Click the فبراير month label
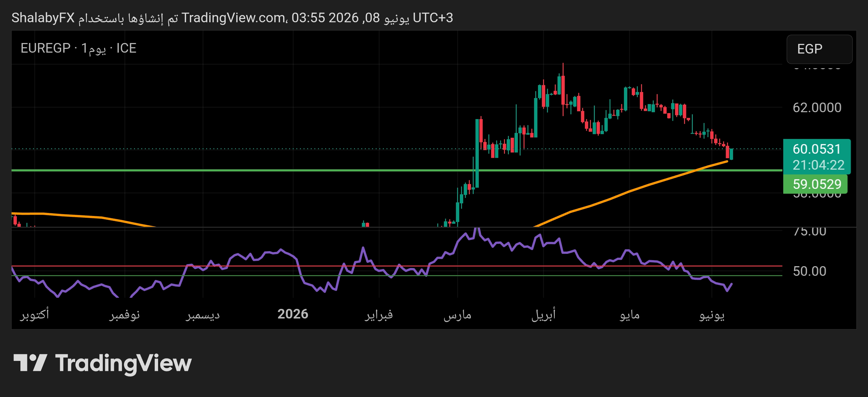 coord(379,315)
